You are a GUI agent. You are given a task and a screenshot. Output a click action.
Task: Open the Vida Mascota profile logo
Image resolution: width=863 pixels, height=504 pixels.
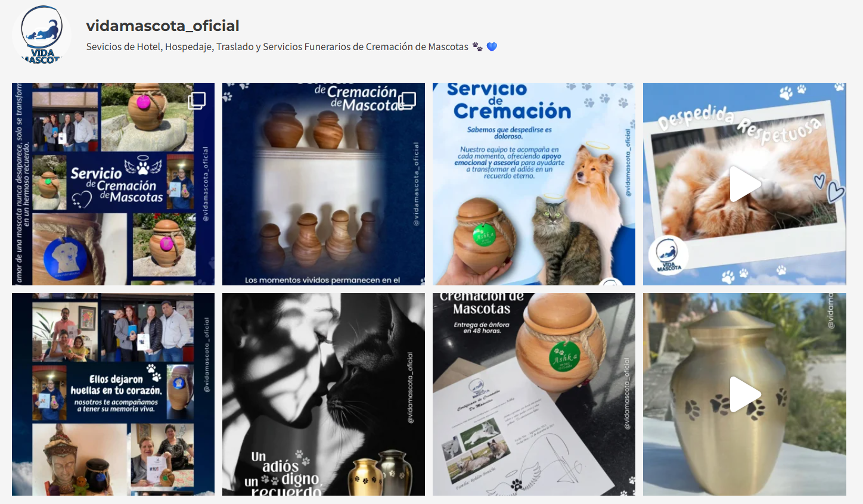point(42,34)
